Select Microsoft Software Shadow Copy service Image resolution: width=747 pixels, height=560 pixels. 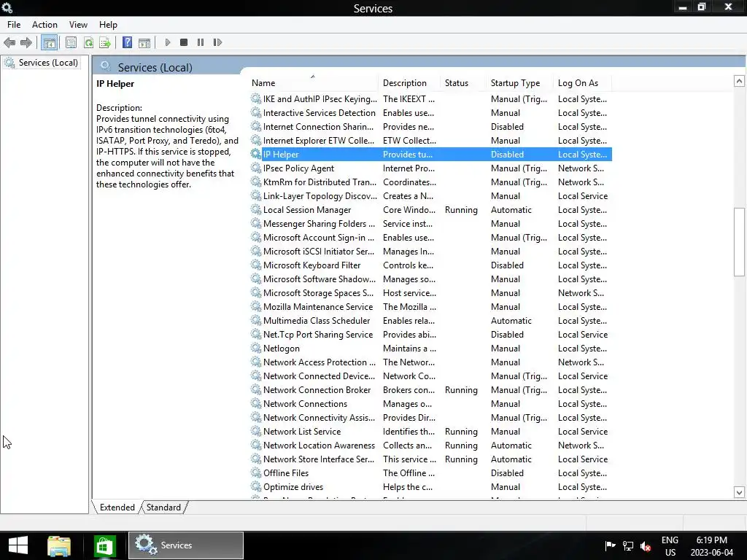pyautogui.click(x=430, y=279)
